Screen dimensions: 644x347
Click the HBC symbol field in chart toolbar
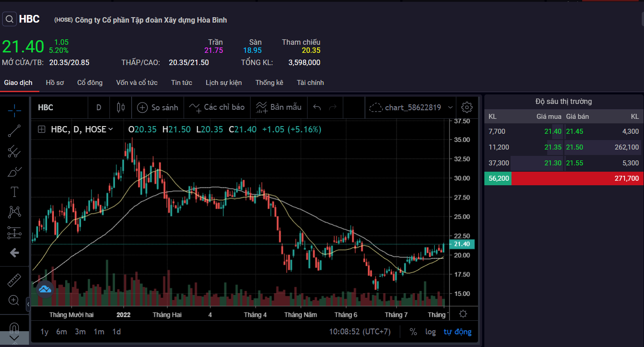[x=46, y=108]
